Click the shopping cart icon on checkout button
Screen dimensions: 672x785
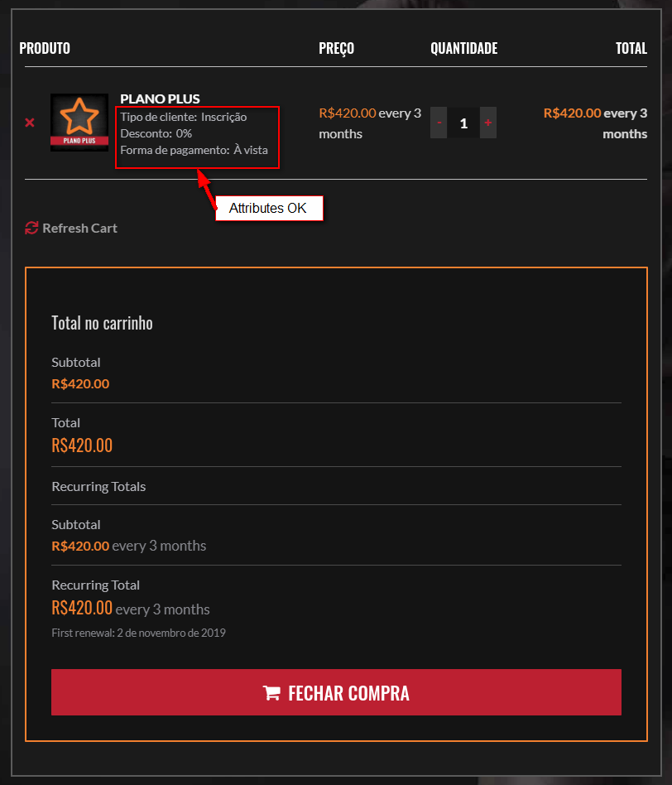pyautogui.click(x=271, y=693)
